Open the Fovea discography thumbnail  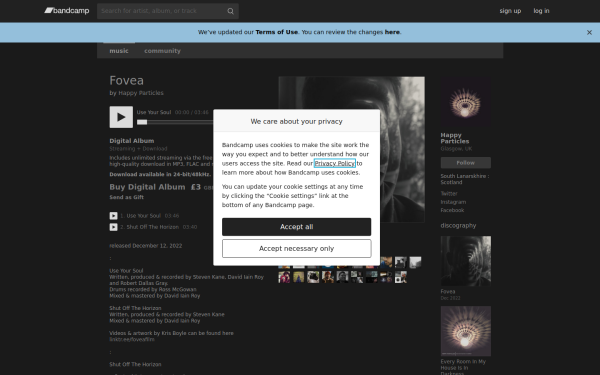466,261
